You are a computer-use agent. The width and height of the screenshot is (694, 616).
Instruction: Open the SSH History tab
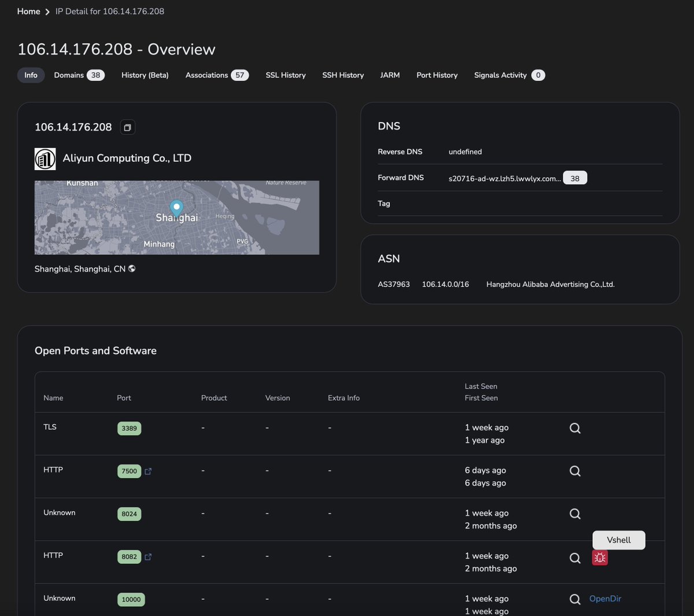point(343,75)
